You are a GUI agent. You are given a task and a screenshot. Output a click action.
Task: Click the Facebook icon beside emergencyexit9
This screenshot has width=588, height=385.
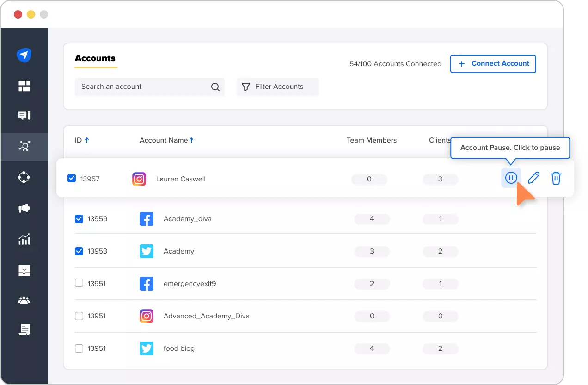point(147,284)
